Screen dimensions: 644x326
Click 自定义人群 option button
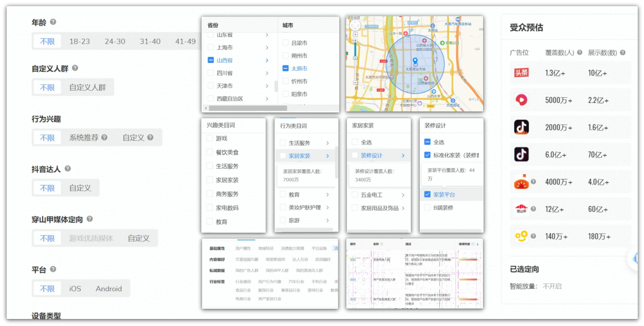click(87, 88)
